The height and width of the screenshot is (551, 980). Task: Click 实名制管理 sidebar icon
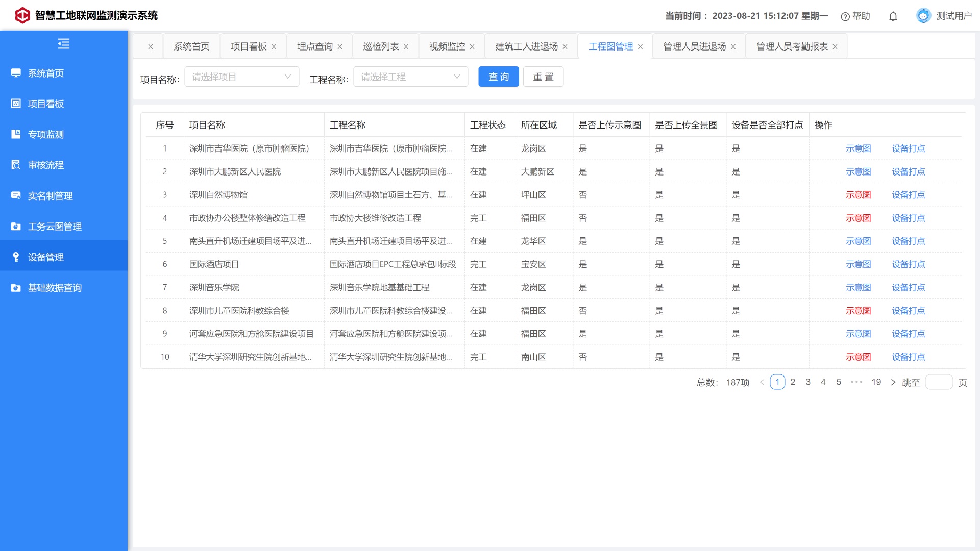point(16,195)
